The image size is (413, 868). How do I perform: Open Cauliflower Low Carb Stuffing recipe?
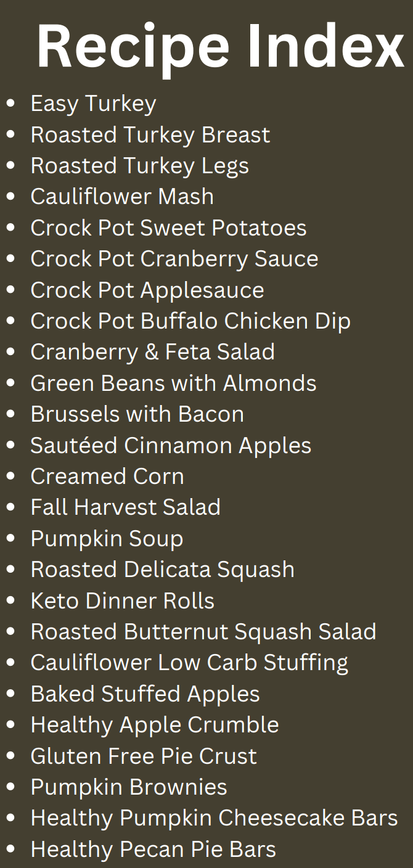click(x=189, y=663)
